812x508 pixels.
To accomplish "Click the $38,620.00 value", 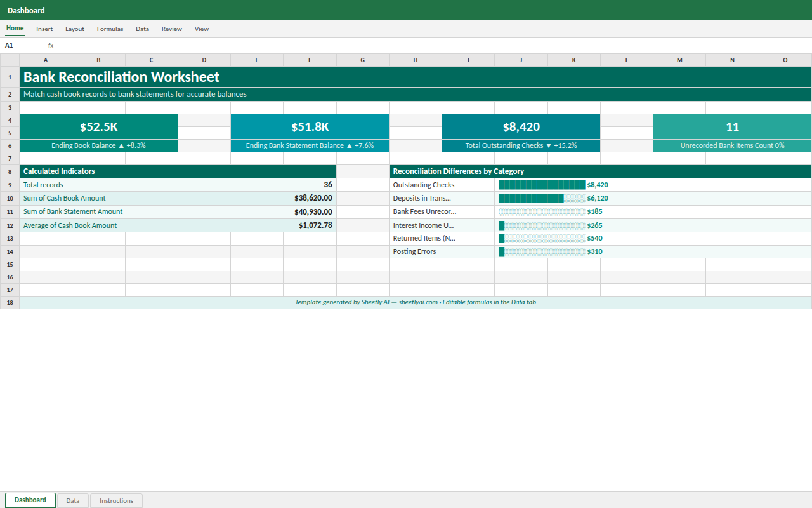I will coord(257,198).
